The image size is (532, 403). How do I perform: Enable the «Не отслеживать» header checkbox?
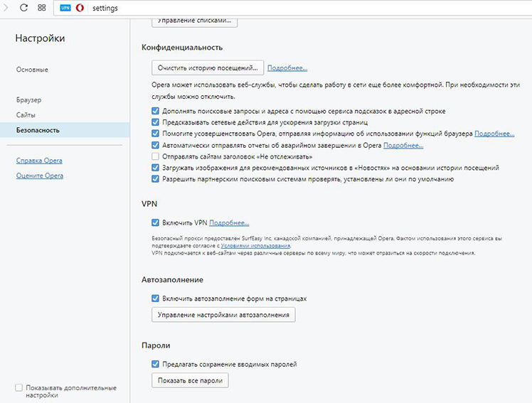[155, 156]
